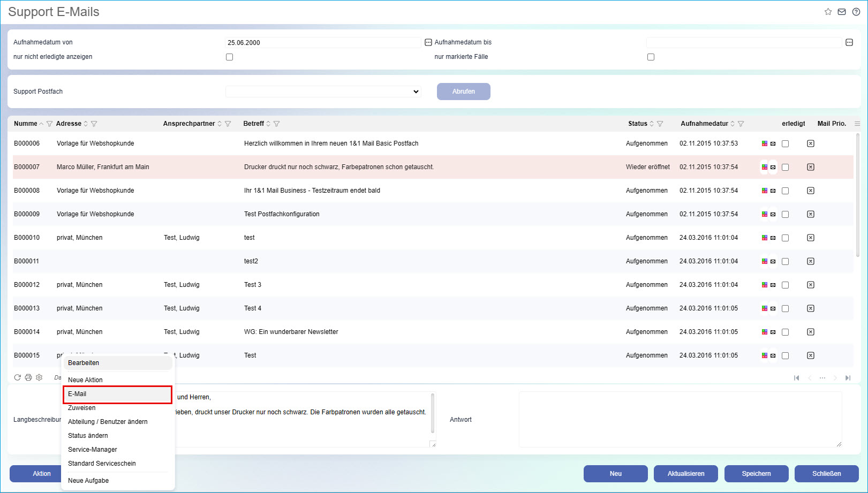Screen dimensions: 868x493
Task: Click the print icon below the table
Action: [x=28, y=377]
